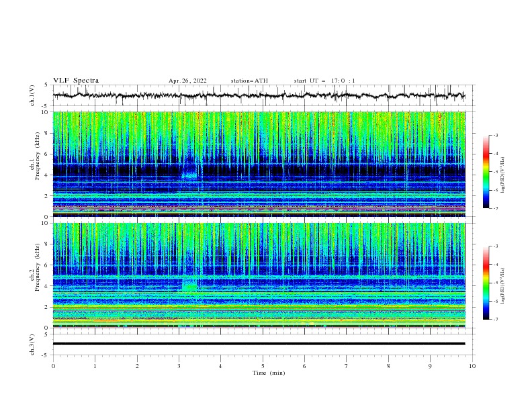The height and width of the screenshot is (411, 532).
Task: Click the time axis tick label '10'
Action: tap(472, 366)
